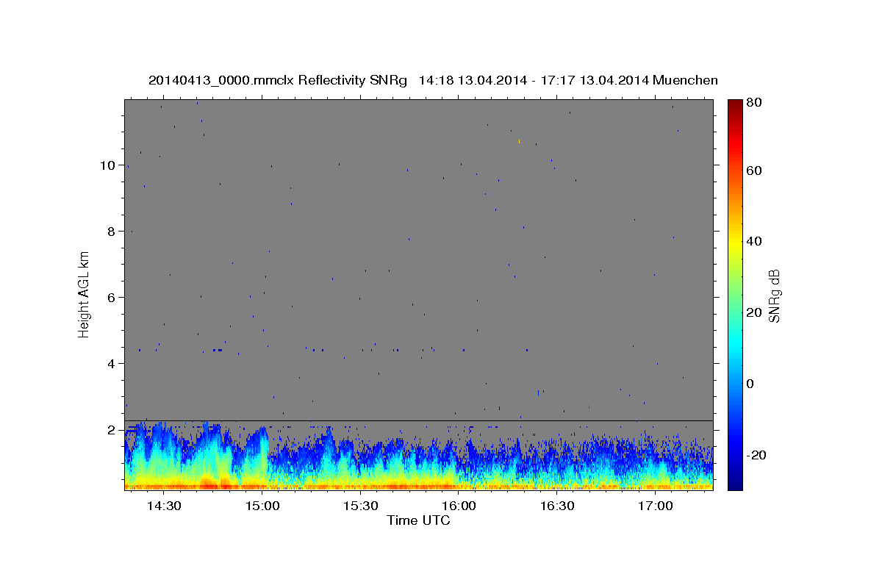
Task: Click the height tick label 2
Action: click(111, 430)
